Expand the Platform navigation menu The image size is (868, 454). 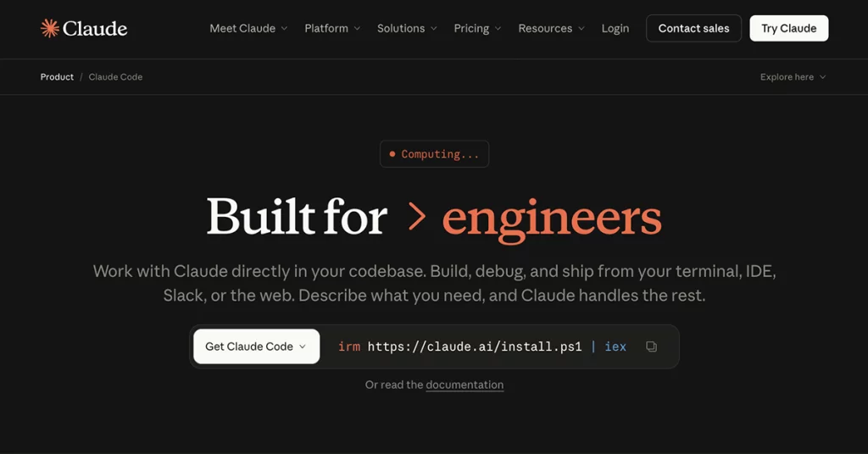tap(332, 28)
